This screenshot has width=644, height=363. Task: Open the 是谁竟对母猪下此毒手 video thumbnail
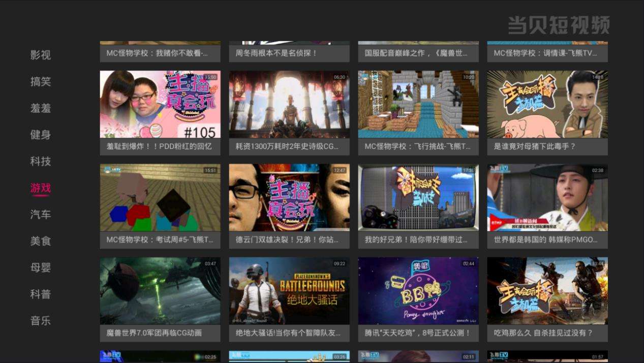pyautogui.click(x=547, y=104)
